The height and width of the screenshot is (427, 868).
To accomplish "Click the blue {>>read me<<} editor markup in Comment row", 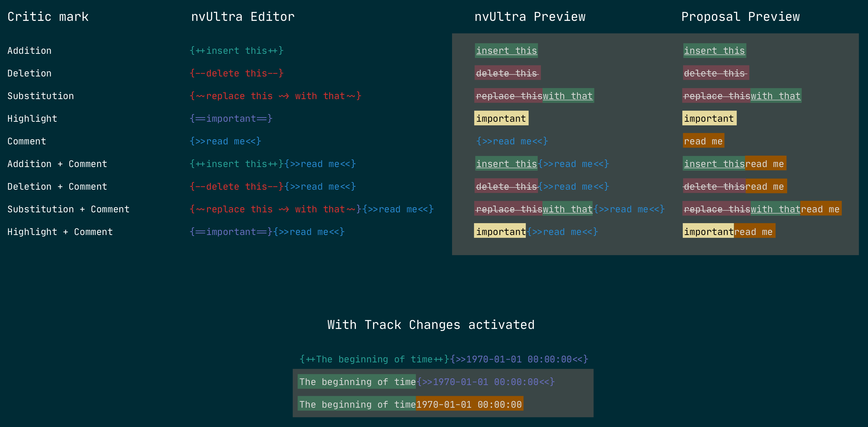I will (225, 141).
